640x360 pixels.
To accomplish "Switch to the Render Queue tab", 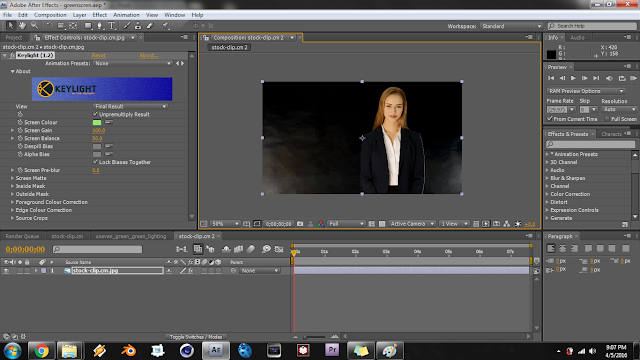I will click(x=22, y=236).
